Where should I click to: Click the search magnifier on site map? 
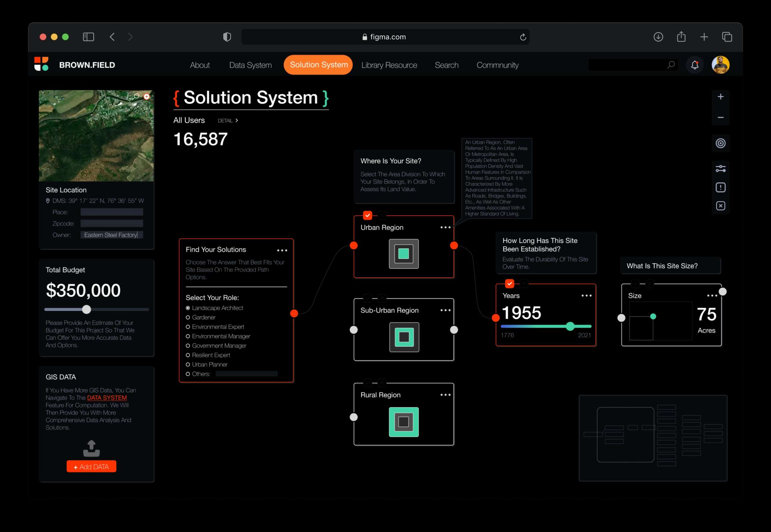(x=136, y=96)
